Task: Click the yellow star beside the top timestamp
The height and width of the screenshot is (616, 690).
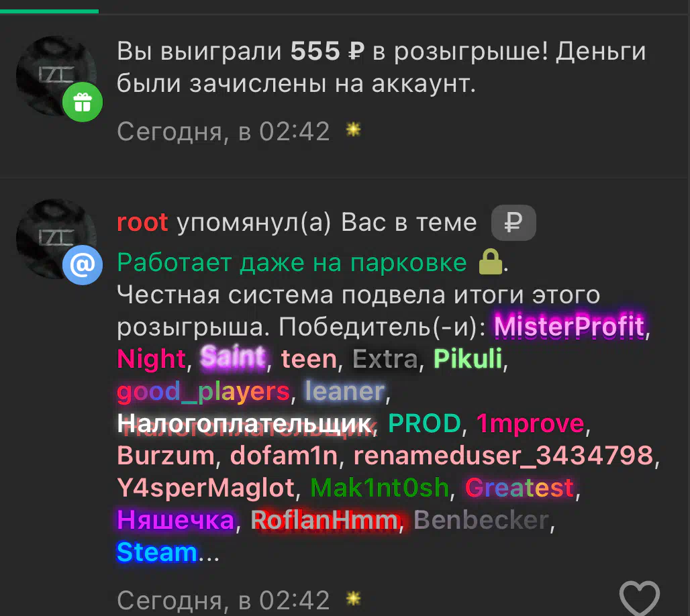Action: point(353,130)
